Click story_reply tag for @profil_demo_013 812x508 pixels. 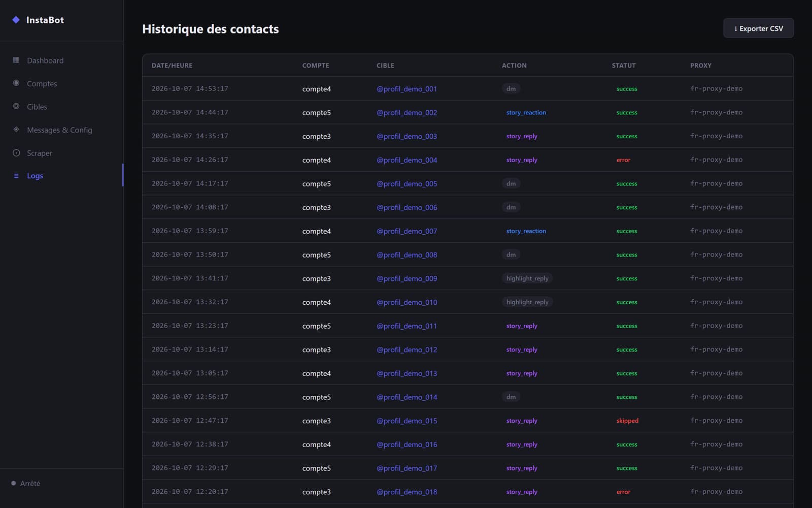[522, 373]
